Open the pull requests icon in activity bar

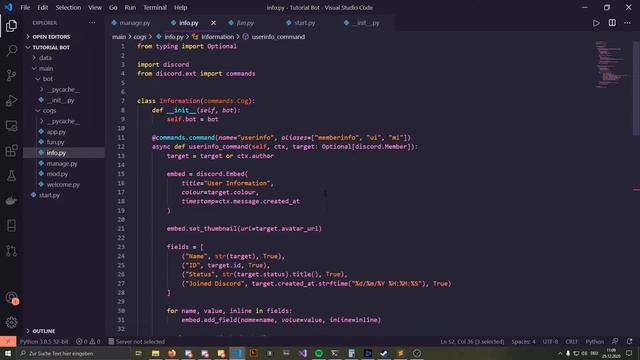[x=11, y=251]
